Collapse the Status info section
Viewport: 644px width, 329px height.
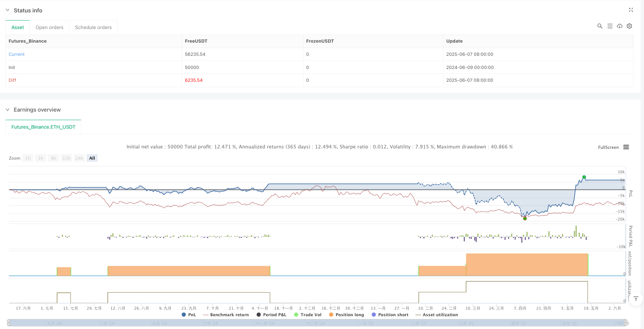(7, 10)
